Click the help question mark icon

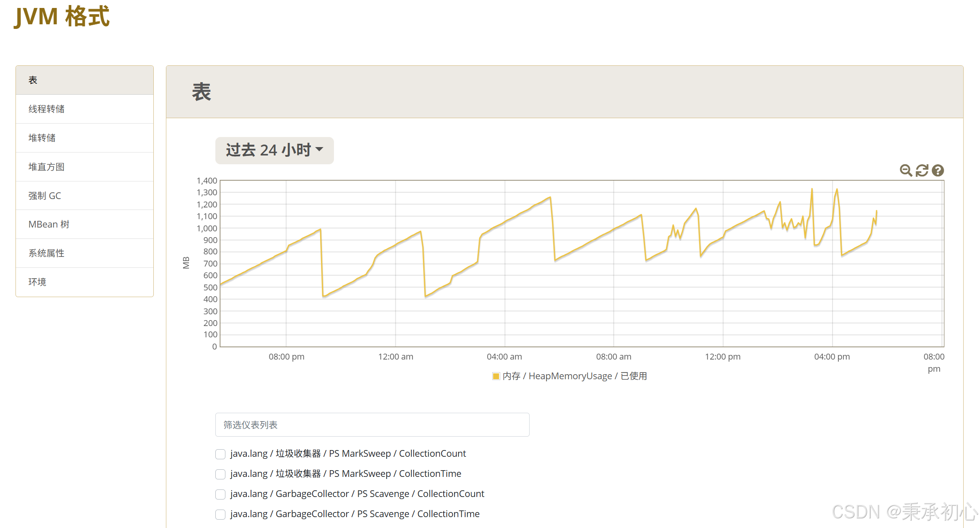click(x=938, y=171)
